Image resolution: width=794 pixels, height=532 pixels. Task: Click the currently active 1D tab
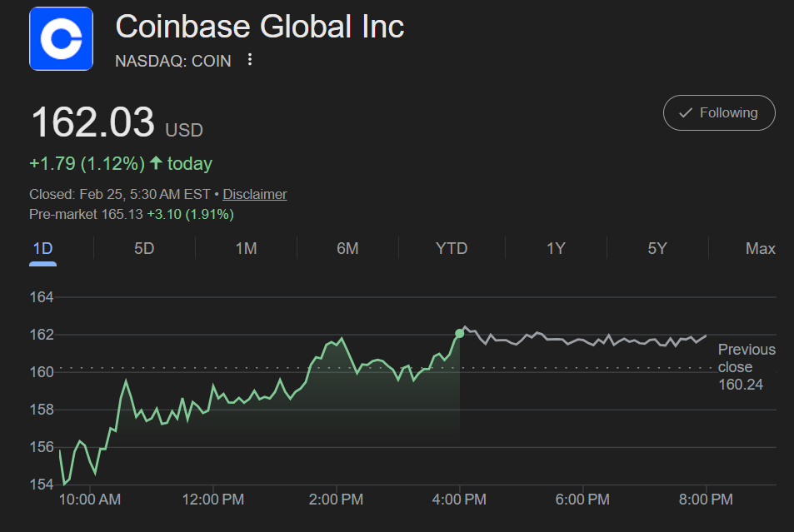point(42,248)
